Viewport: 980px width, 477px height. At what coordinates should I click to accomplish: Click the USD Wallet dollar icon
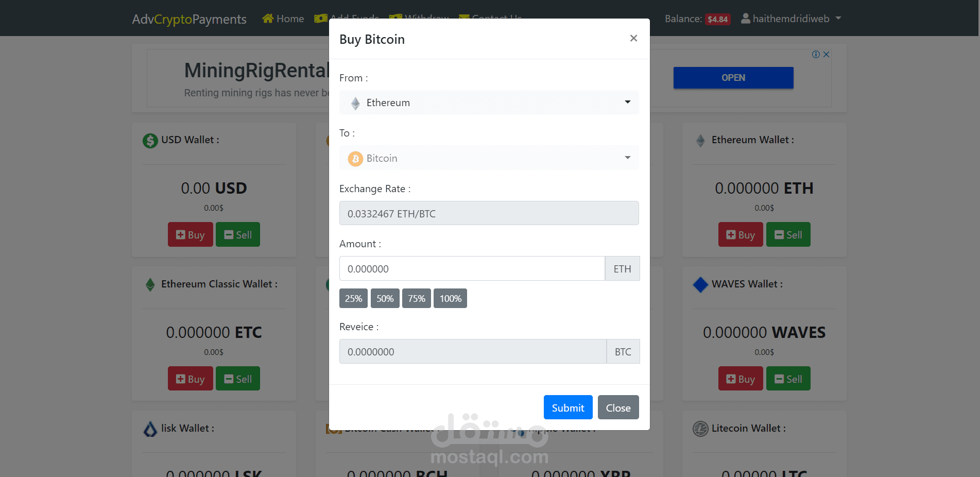[x=150, y=141]
